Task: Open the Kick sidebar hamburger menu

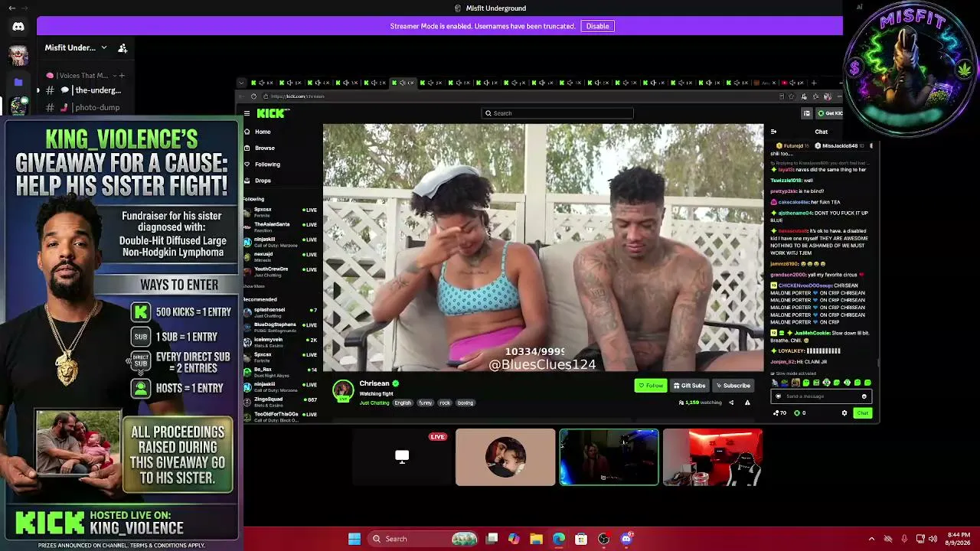Action: [x=247, y=113]
